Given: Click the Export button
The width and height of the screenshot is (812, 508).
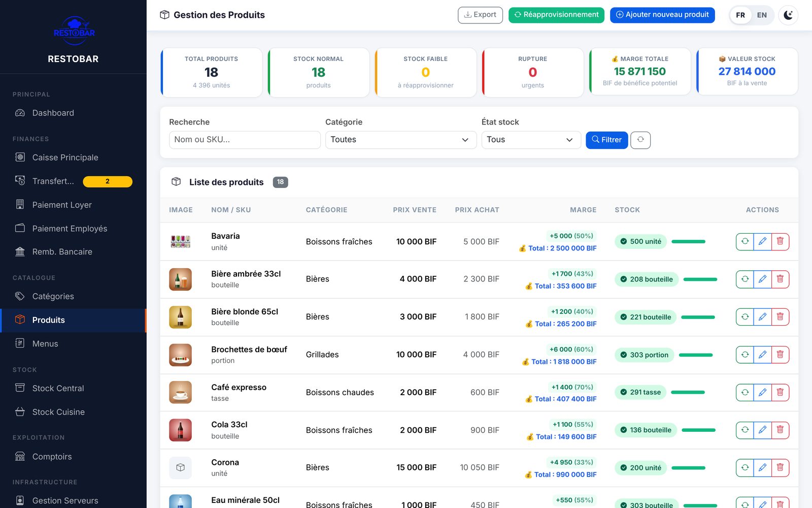Looking at the screenshot, I should coord(480,15).
